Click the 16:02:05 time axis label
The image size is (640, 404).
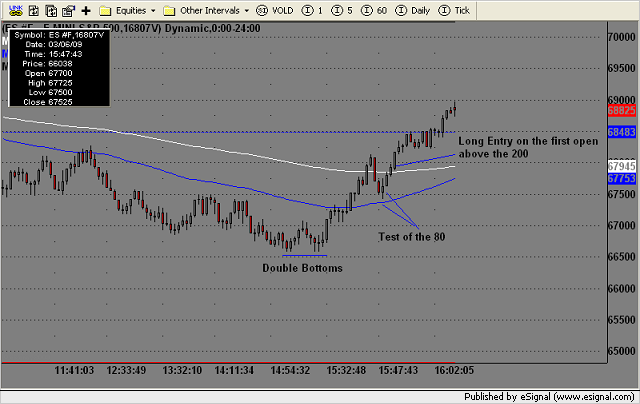[454, 370]
